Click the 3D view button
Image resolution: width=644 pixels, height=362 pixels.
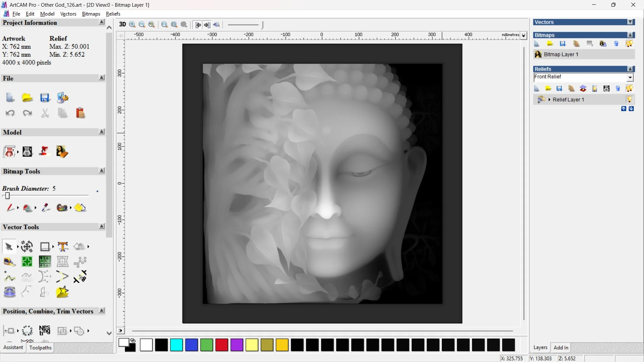tap(122, 24)
